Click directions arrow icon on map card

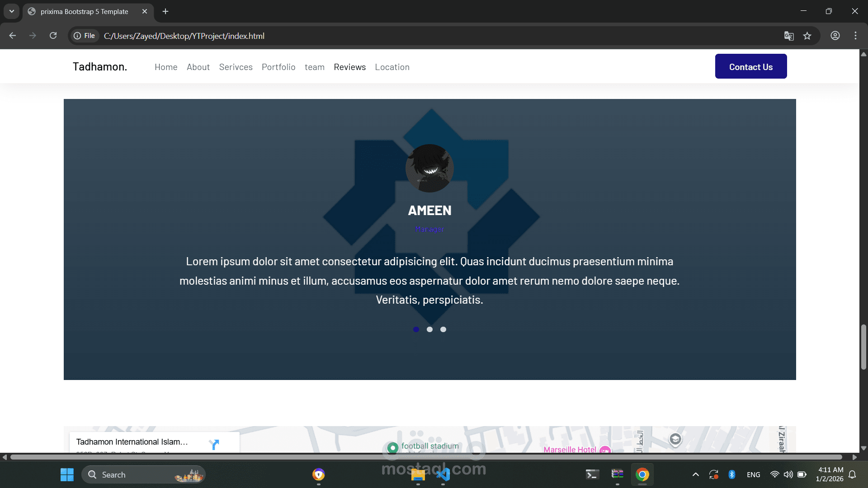pos(214,444)
